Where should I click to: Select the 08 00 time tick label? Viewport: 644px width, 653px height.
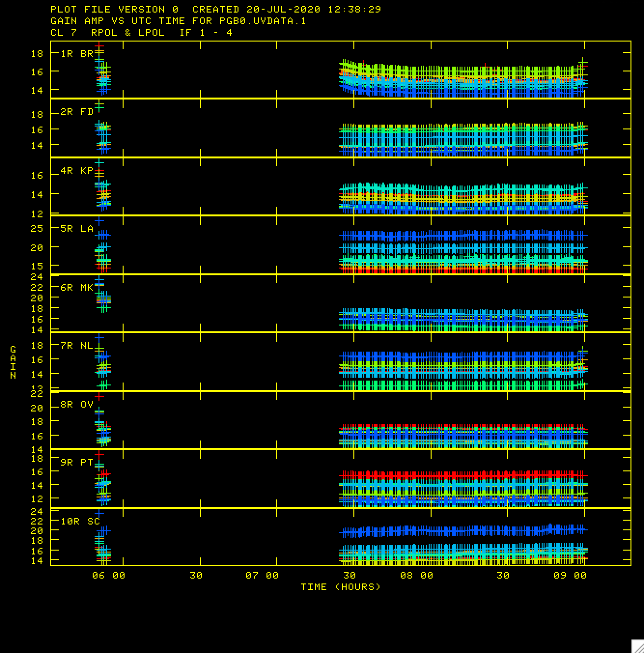tap(417, 575)
